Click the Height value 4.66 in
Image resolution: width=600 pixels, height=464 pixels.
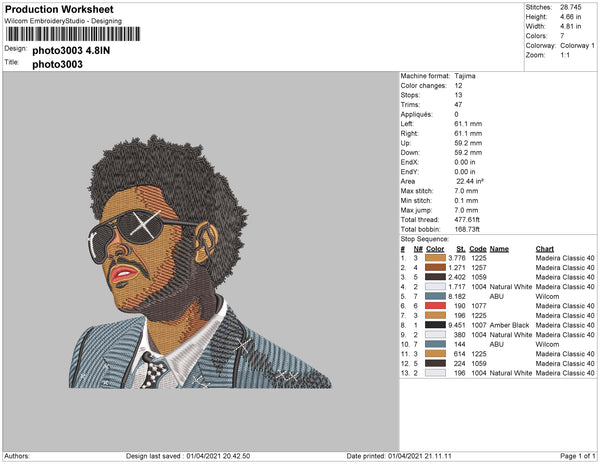click(571, 17)
